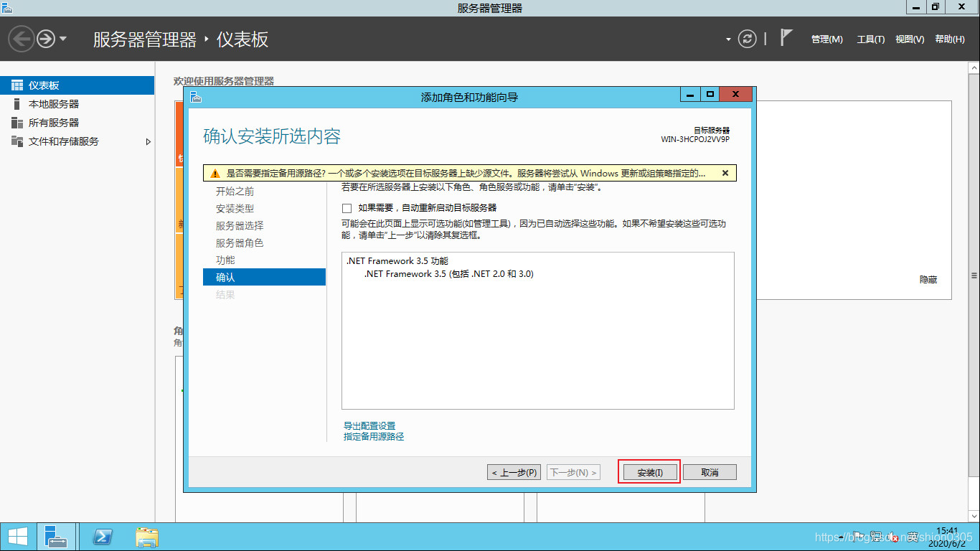The height and width of the screenshot is (551, 980).
Task: Open the 视图(V) menu
Action: (910, 39)
